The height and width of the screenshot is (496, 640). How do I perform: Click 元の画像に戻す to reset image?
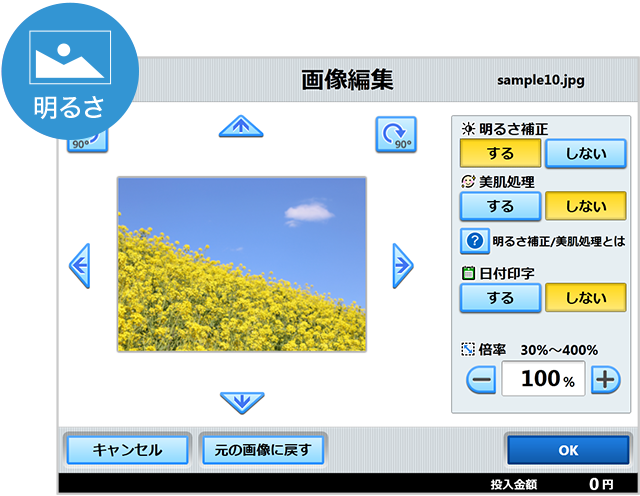point(263,450)
